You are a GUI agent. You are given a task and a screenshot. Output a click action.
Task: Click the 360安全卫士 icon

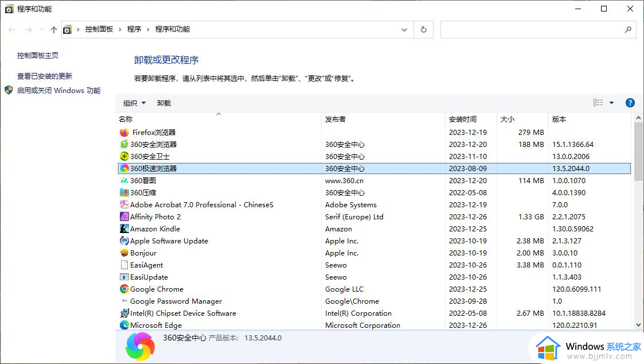coord(124,156)
